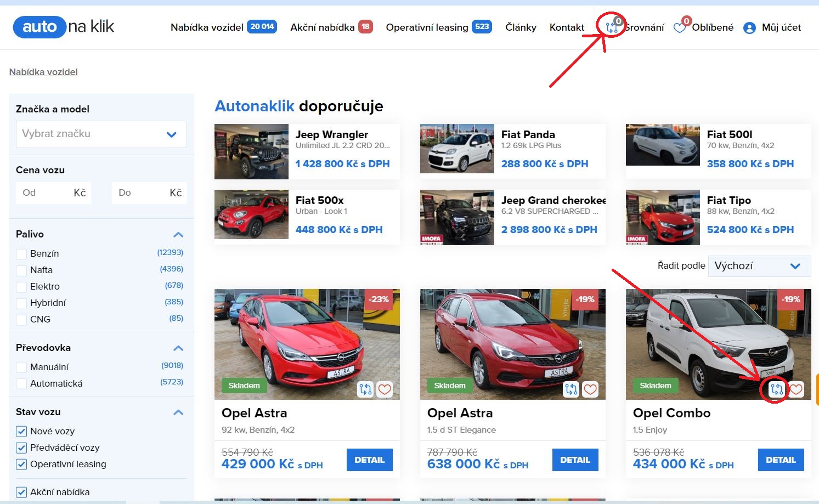Click the 1 428 800 Kč s DPH price
819x504 pixels.
click(342, 164)
